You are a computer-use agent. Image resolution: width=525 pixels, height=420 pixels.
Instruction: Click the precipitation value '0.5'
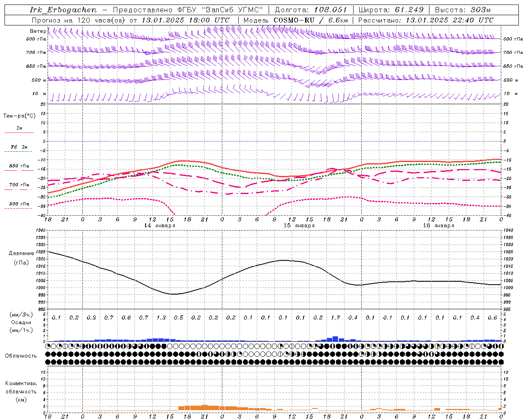click(x=178, y=317)
